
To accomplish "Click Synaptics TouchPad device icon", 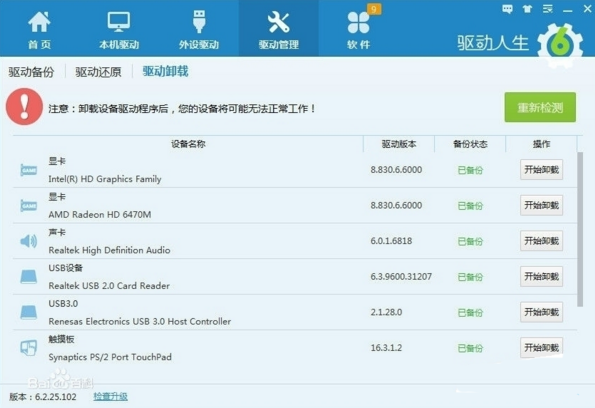I will [x=28, y=348].
